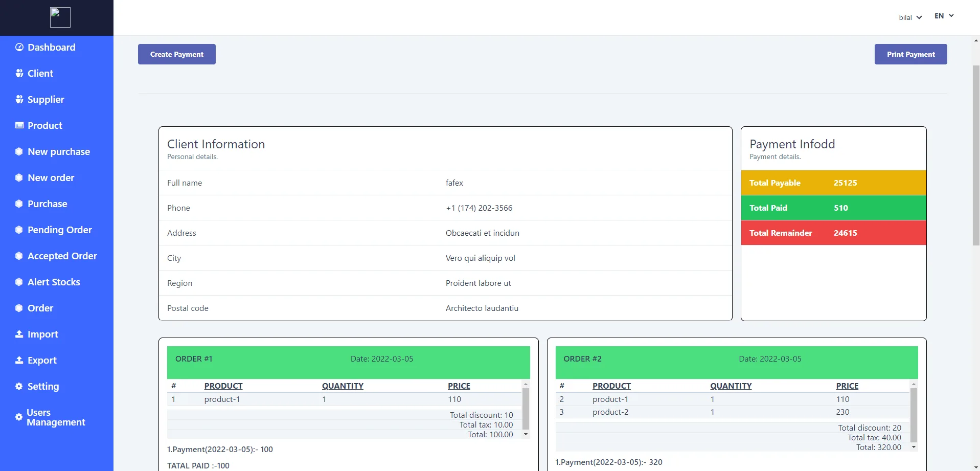Click address value Obcaecati et incidun
This screenshot has height=471, width=980.
coord(483,233)
